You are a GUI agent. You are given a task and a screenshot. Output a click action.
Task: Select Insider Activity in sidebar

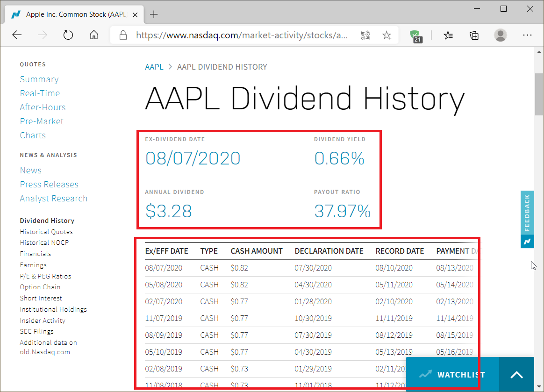click(43, 321)
